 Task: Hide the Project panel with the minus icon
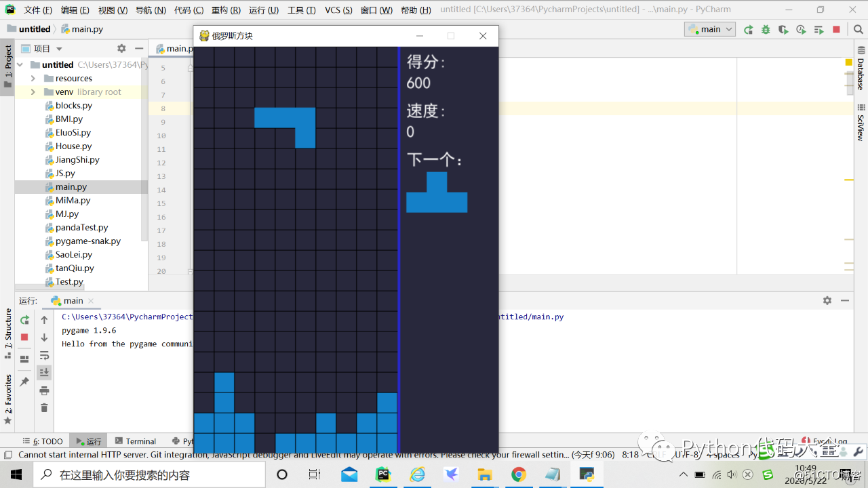(139, 48)
